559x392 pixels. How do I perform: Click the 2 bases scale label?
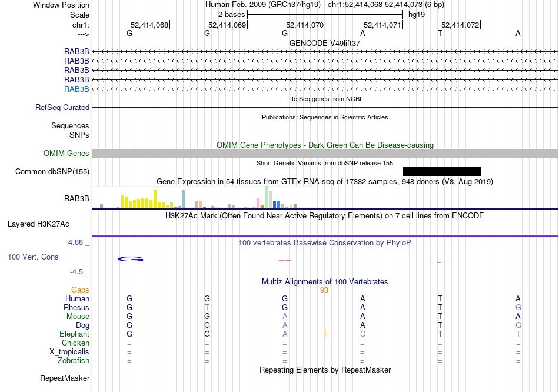[231, 15]
